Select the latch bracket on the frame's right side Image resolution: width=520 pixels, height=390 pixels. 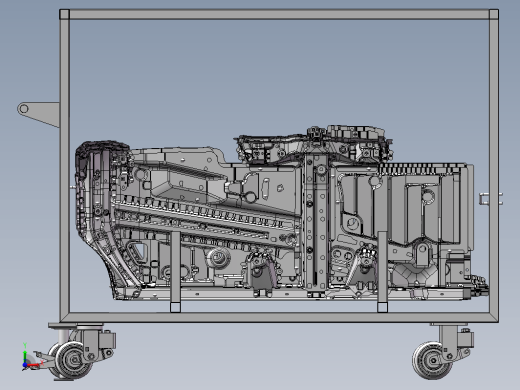(x=491, y=199)
